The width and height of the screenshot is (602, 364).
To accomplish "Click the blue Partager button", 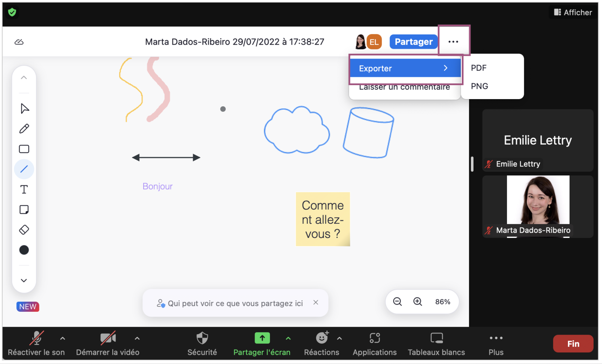I will coord(414,42).
